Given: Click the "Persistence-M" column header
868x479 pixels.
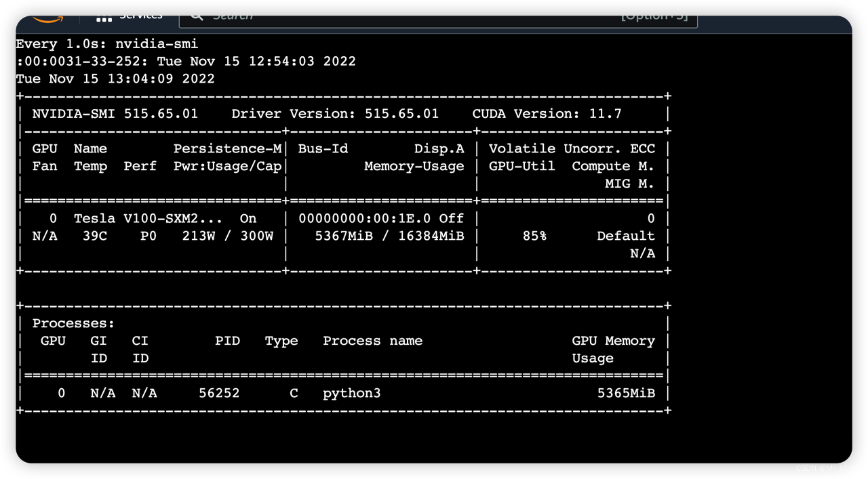Looking at the screenshot, I should click(227, 148).
